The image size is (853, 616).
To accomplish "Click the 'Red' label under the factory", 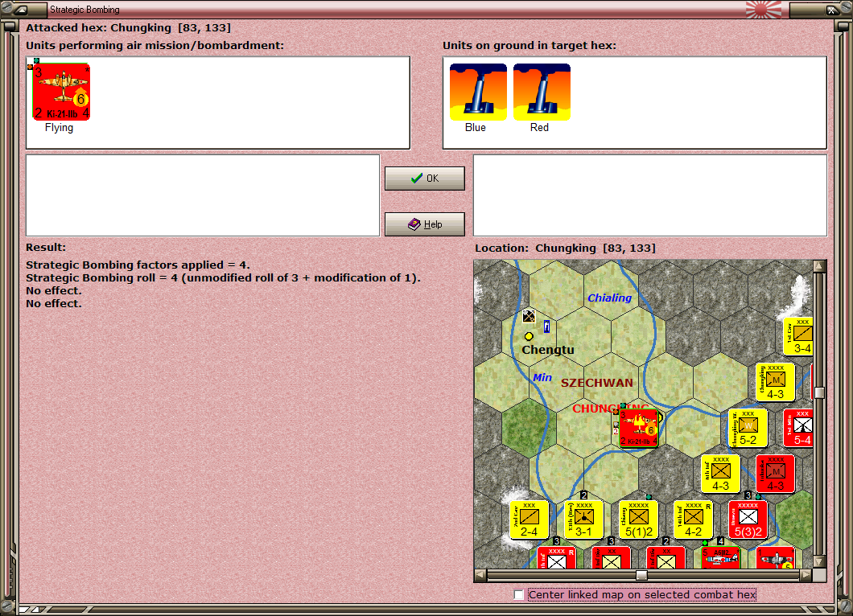I will pyautogui.click(x=539, y=127).
